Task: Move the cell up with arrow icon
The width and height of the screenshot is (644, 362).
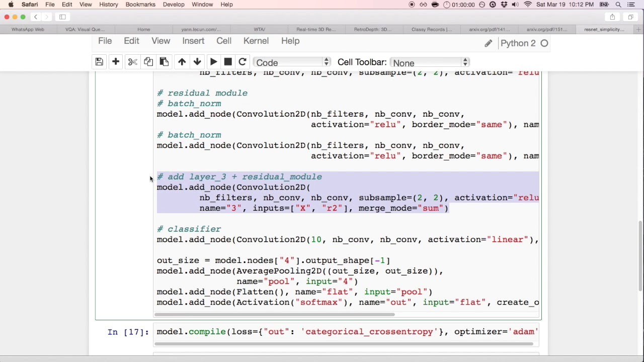Action: pos(182,62)
